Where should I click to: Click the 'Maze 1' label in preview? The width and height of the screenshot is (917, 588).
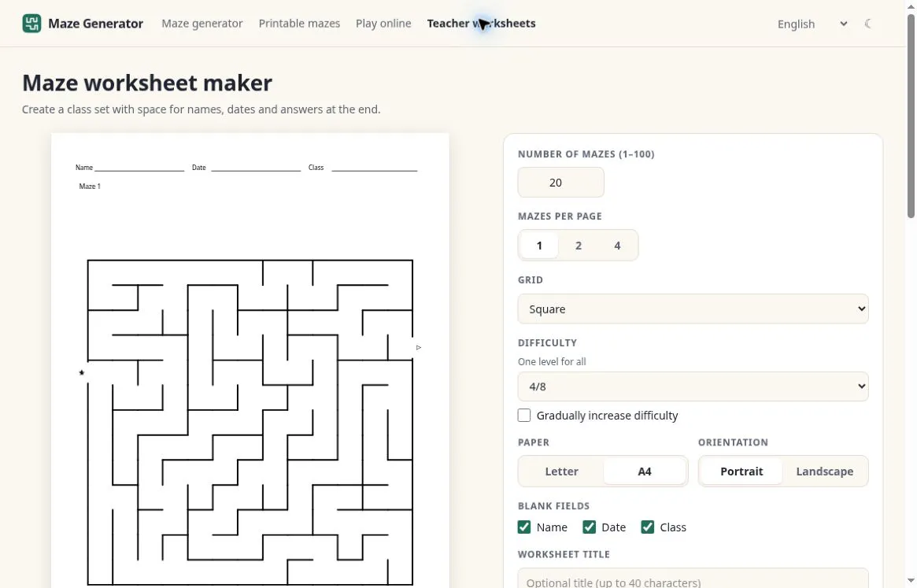tap(90, 186)
